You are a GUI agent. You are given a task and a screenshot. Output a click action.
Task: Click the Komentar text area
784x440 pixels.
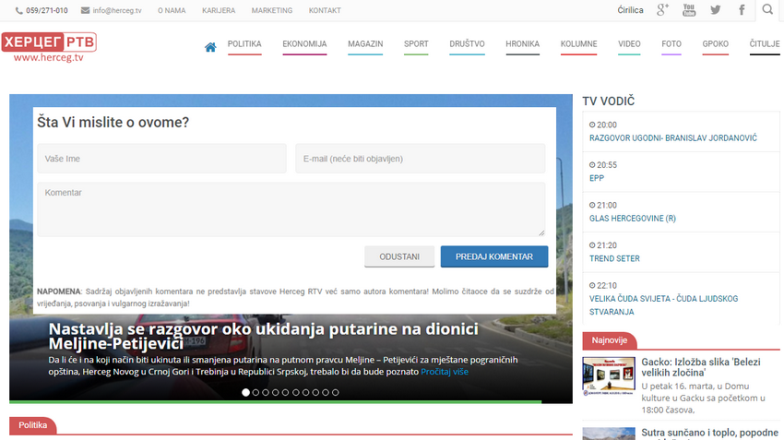(x=291, y=208)
